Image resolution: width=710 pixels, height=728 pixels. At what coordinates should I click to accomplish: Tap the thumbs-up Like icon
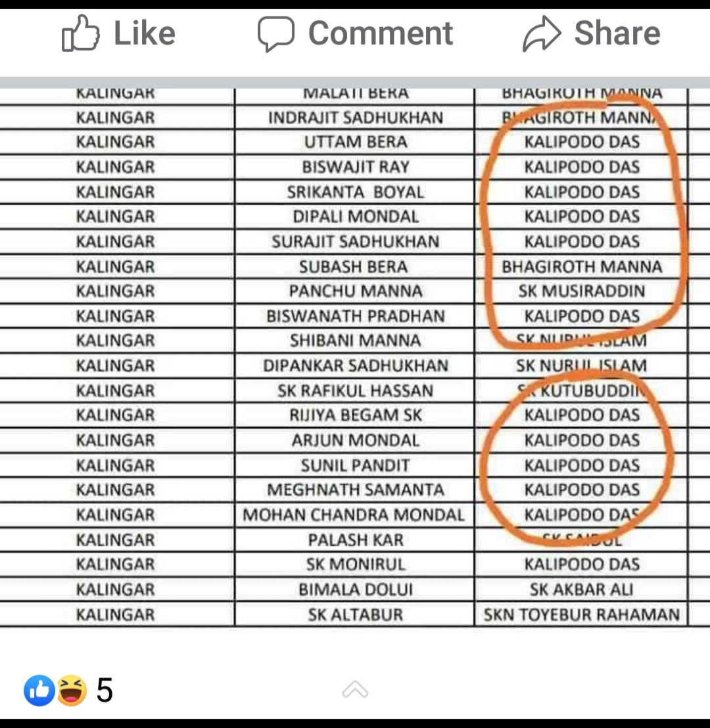click(x=81, y=34)
